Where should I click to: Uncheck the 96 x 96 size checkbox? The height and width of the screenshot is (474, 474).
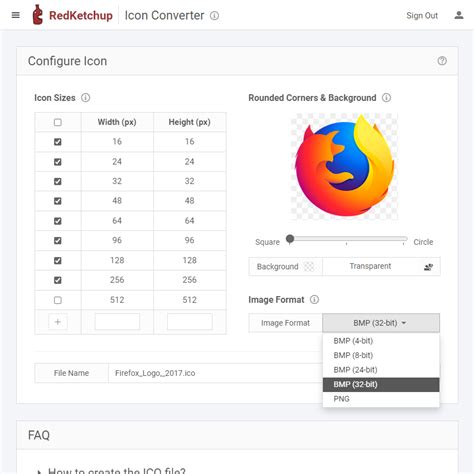(x=58, y=240)
